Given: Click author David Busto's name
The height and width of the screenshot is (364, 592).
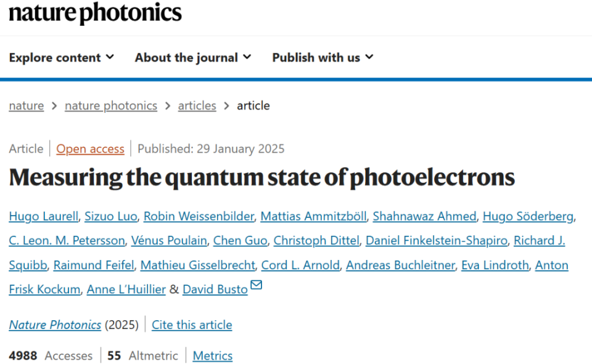Looking at the screenshot, I should pos(215,289).
